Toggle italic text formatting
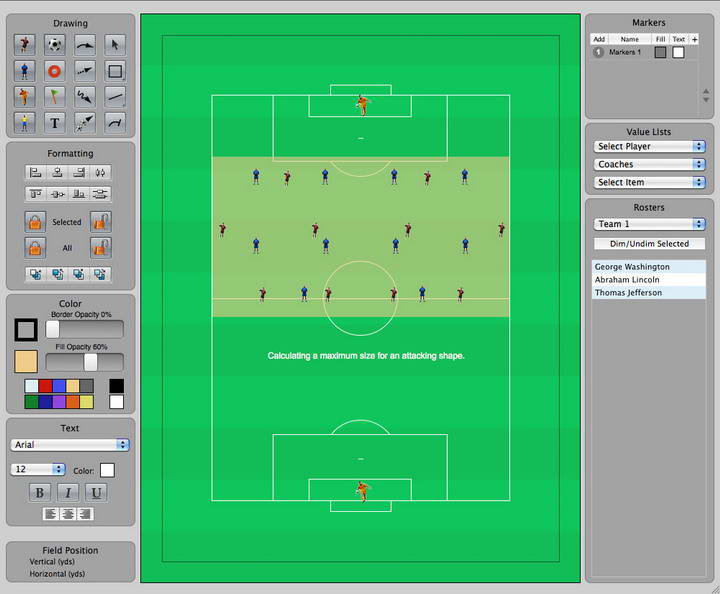Screen dimensions: 720x594 68,493
